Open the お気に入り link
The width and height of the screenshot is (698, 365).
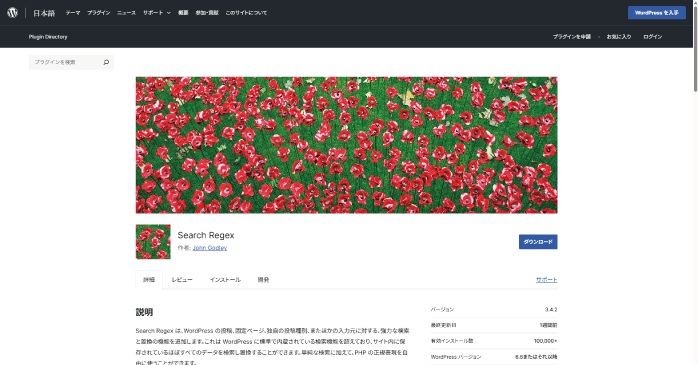coord(619,37)
